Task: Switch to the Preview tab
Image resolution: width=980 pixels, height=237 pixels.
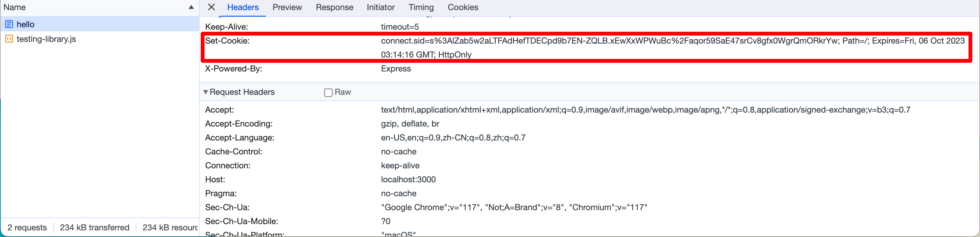Action: 287,7
